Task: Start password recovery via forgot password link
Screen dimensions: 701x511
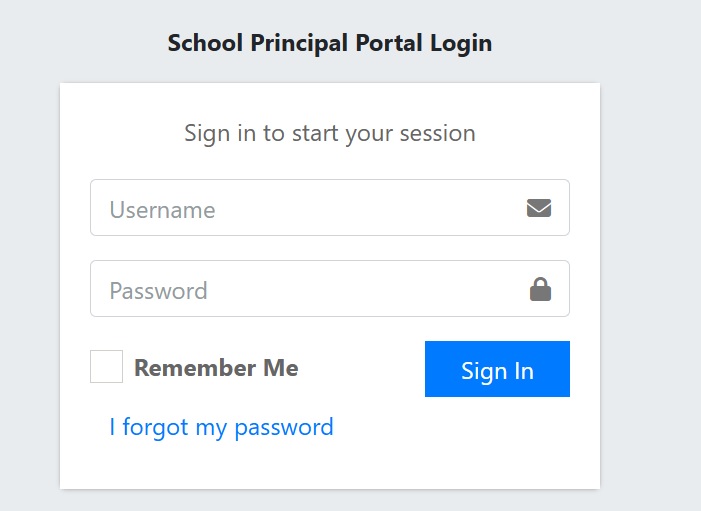Action: coord(221,427)
